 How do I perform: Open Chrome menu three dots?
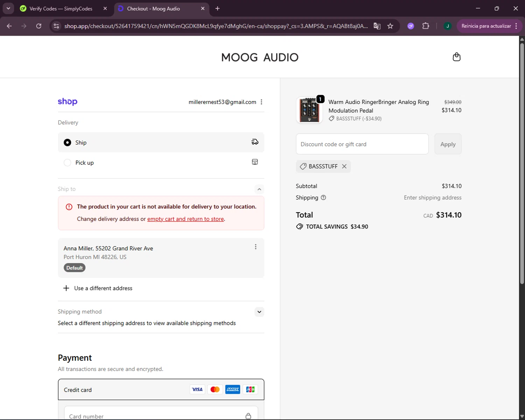516,26
